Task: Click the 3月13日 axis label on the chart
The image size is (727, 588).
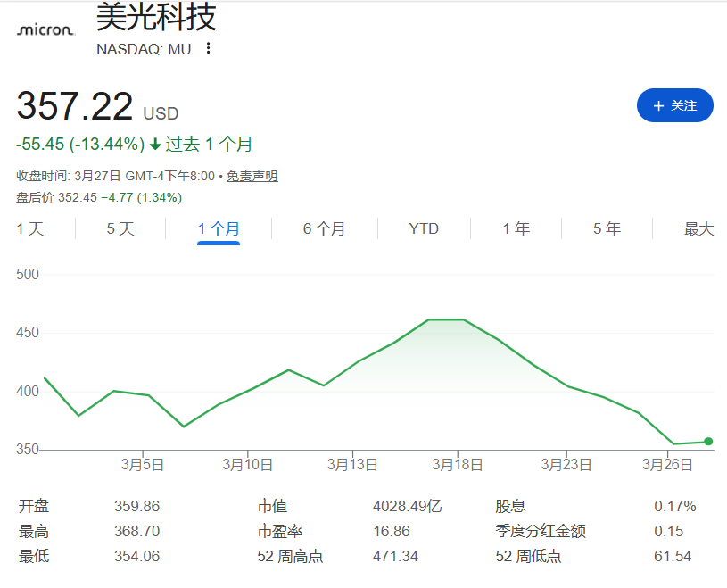Action: click(x=351, y=465)
